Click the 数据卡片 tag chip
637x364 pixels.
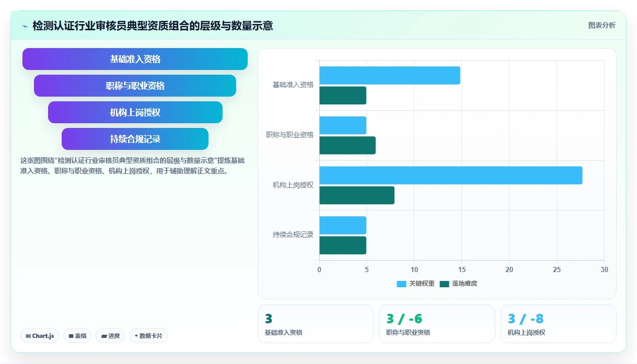pyautogui.click(x=148, y=336)
